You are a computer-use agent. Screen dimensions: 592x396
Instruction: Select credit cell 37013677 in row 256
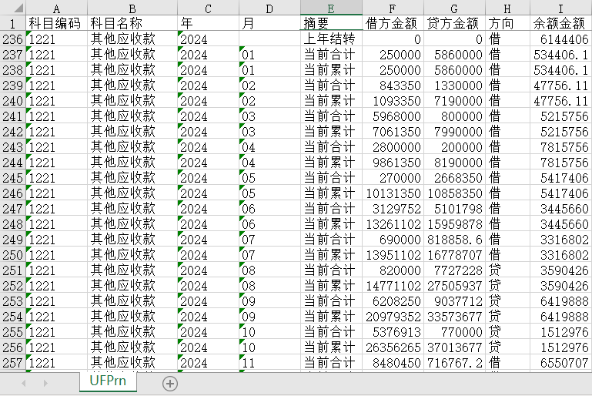pos(454,347)
